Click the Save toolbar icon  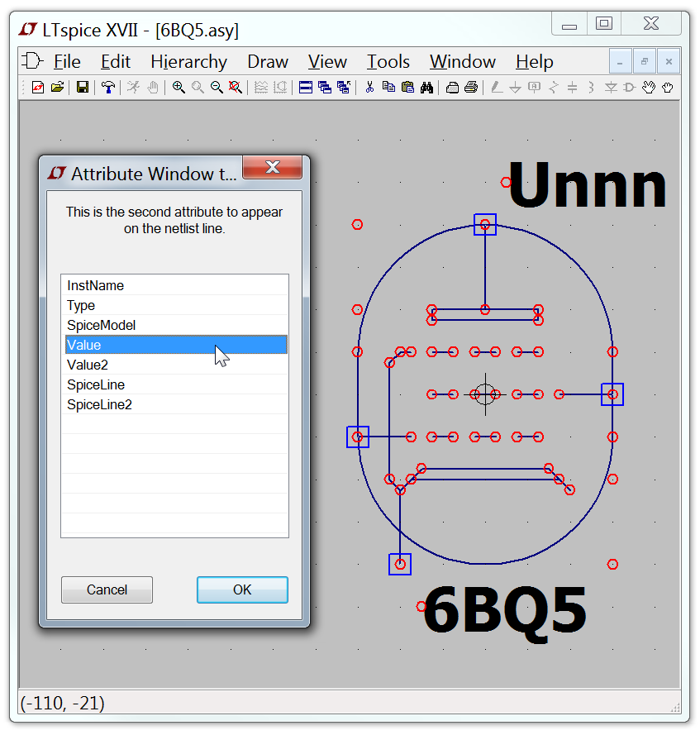tap(82, 87)
